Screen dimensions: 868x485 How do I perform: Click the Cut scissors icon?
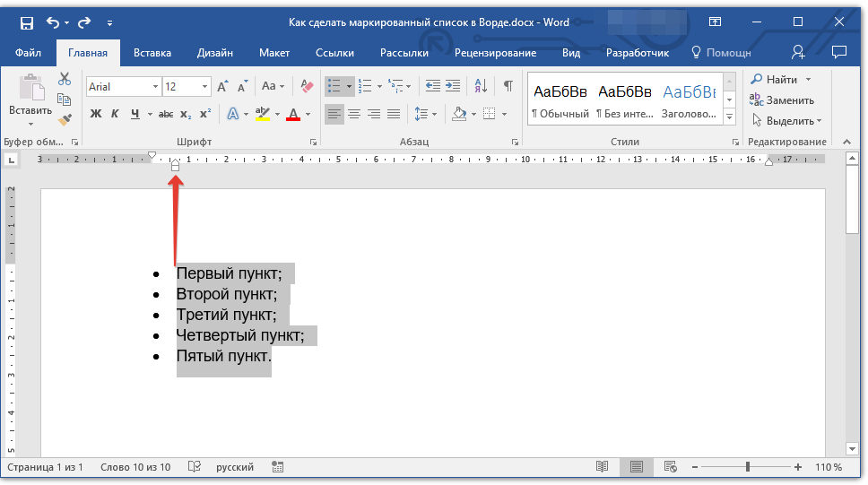coord(65,80)
